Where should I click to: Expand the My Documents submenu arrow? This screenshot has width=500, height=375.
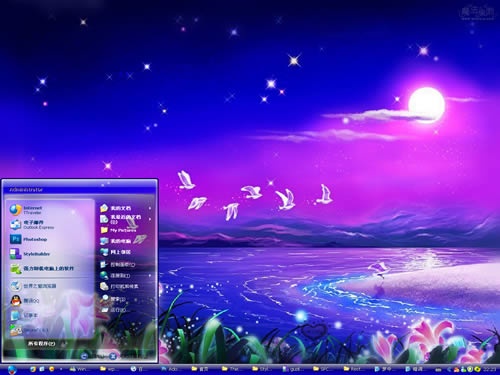(150, 208)
